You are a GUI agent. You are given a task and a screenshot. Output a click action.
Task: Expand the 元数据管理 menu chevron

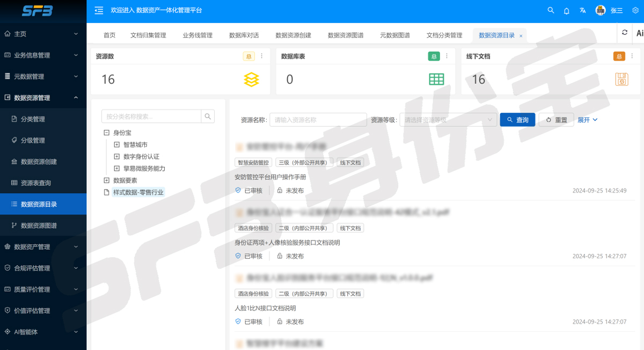click(76, 76)
